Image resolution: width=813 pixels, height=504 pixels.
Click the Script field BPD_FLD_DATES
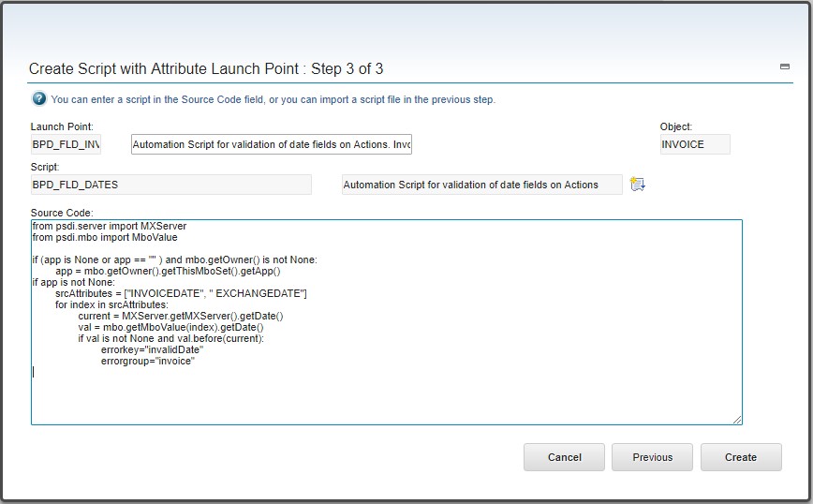[171, 185]
